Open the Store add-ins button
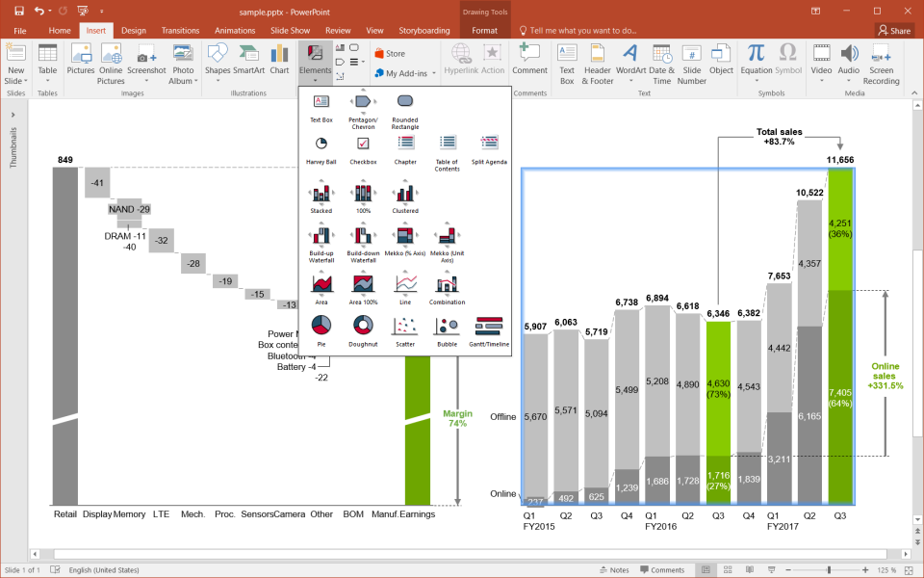The height and width of the screenshot is (578, 924). [x=390, y=54]
